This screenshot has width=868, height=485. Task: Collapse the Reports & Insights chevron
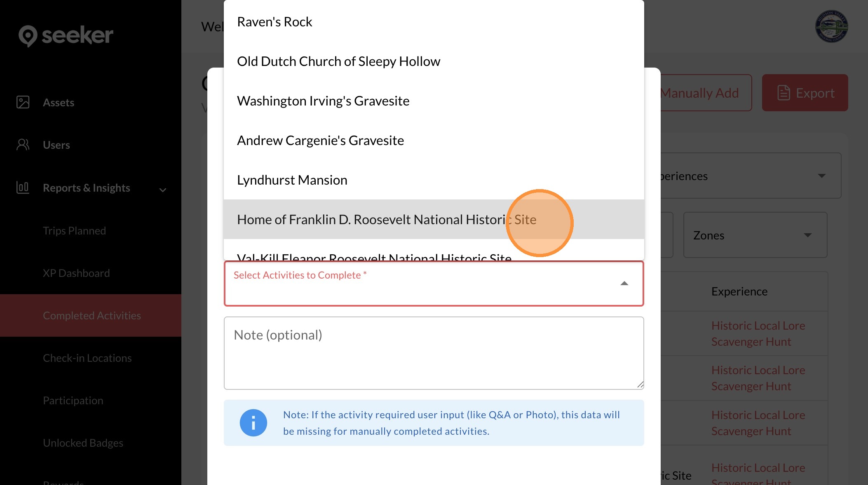[163, 190]
